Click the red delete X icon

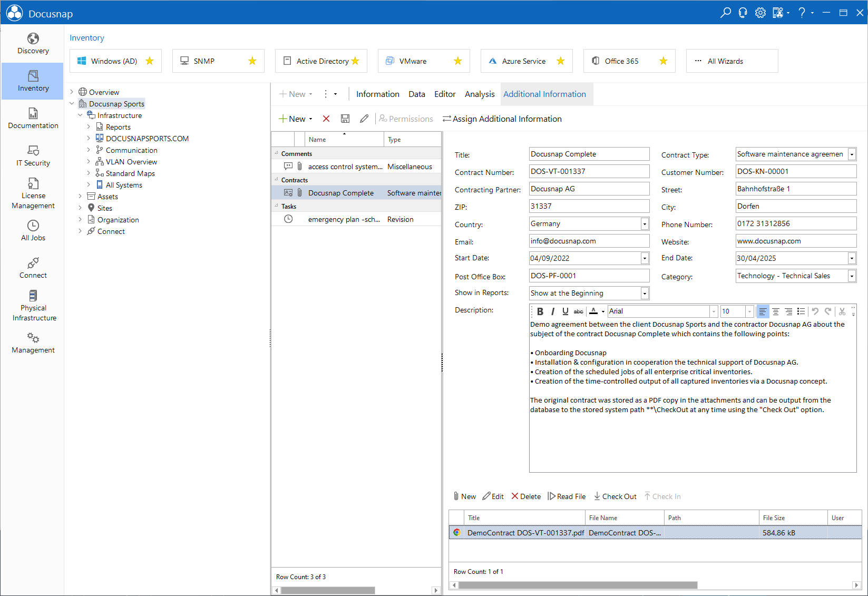(326, 119)
